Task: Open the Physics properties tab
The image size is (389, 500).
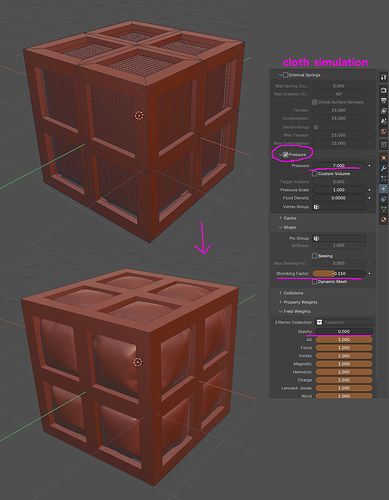Action: 383,189
